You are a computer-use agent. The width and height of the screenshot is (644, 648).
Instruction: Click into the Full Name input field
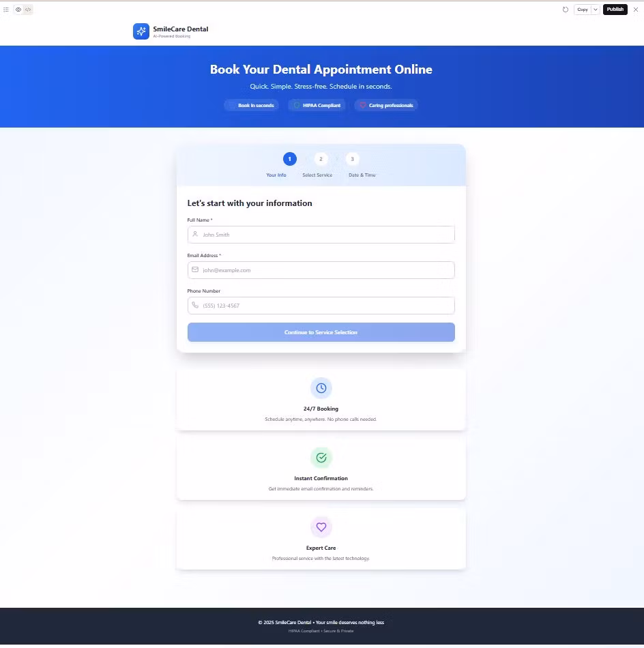[x=321, y=235]
